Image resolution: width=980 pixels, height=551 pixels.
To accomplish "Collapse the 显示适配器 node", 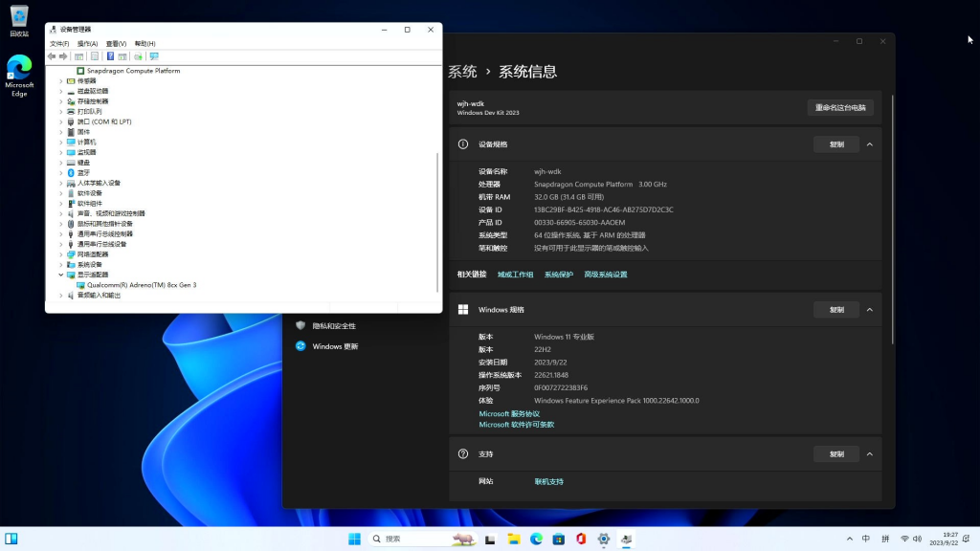I will click(x=60, y=275).
